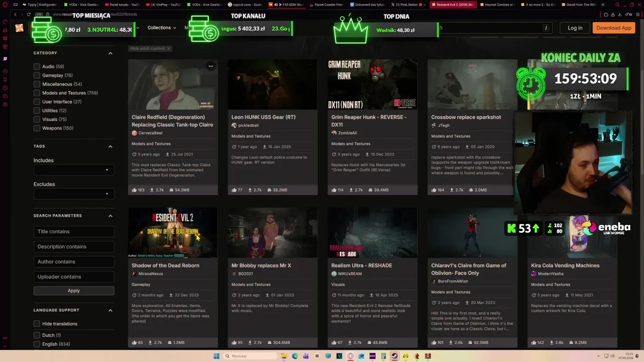Check the Utilities filter box
Screen dimensions: 644x362
[x=37, y=111]
